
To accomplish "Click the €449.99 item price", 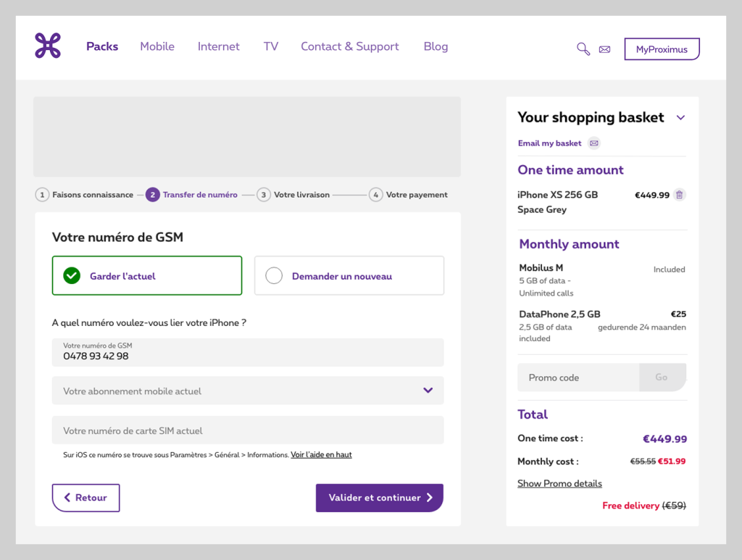I will coord(651,195).
